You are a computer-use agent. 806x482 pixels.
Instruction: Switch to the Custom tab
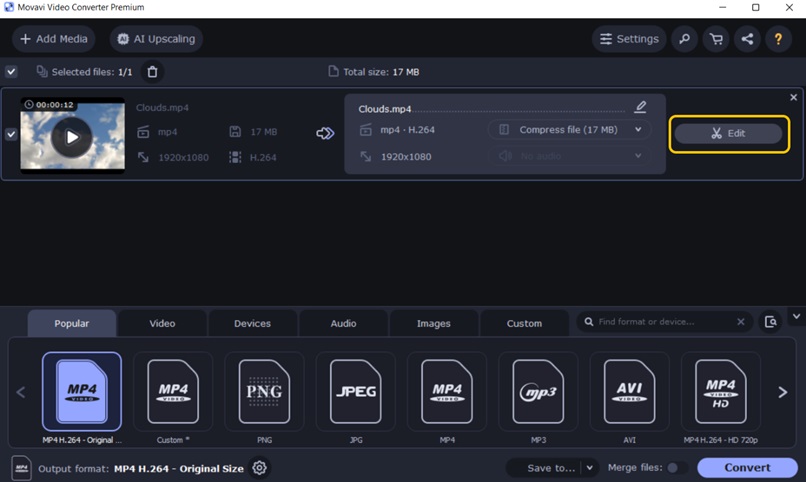(x=524, y=323)
